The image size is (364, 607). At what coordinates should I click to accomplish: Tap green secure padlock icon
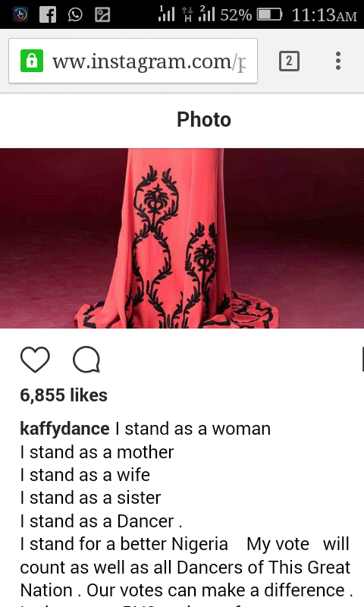32,61
